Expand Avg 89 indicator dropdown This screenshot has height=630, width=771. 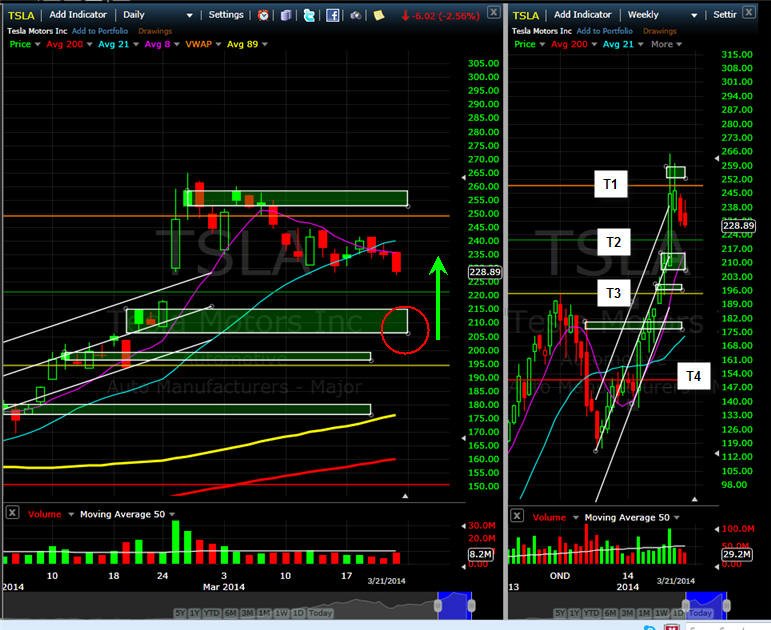pyautogui.click(x=265, y=44)
